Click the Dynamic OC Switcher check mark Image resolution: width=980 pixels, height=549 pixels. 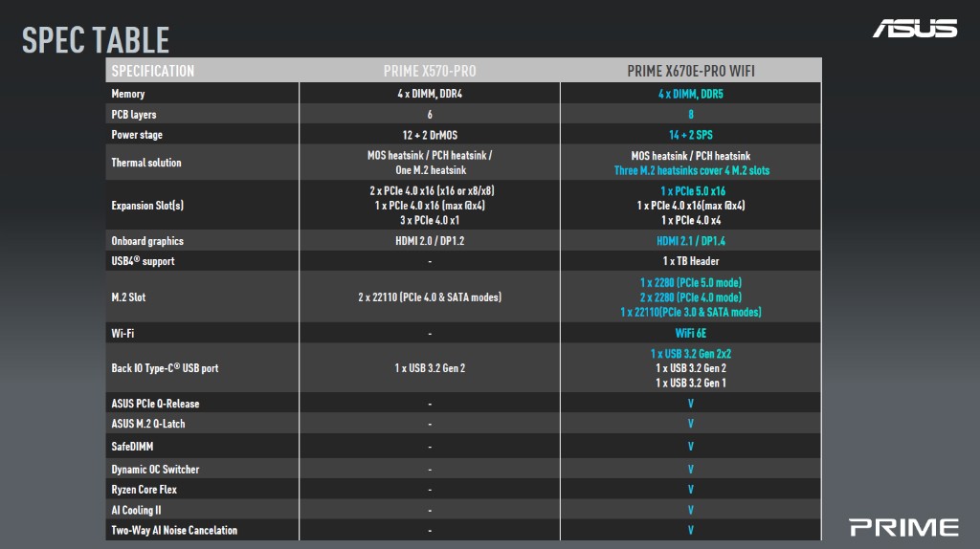coord(690,470)
